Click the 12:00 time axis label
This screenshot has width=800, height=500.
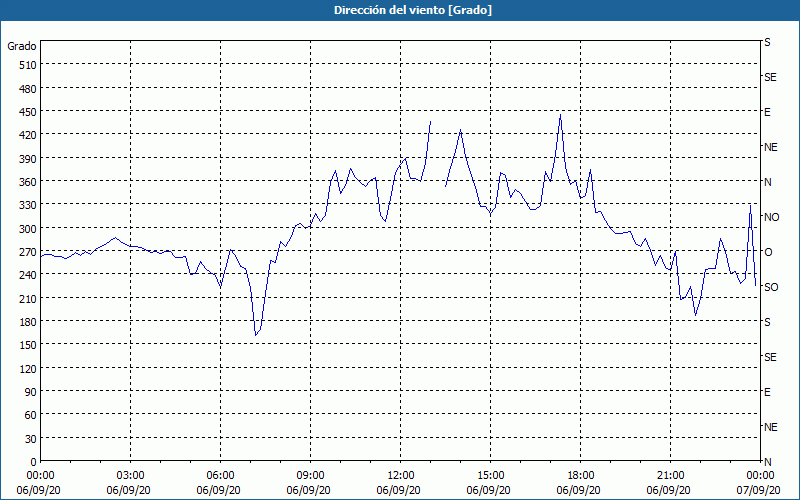[401, 476]
